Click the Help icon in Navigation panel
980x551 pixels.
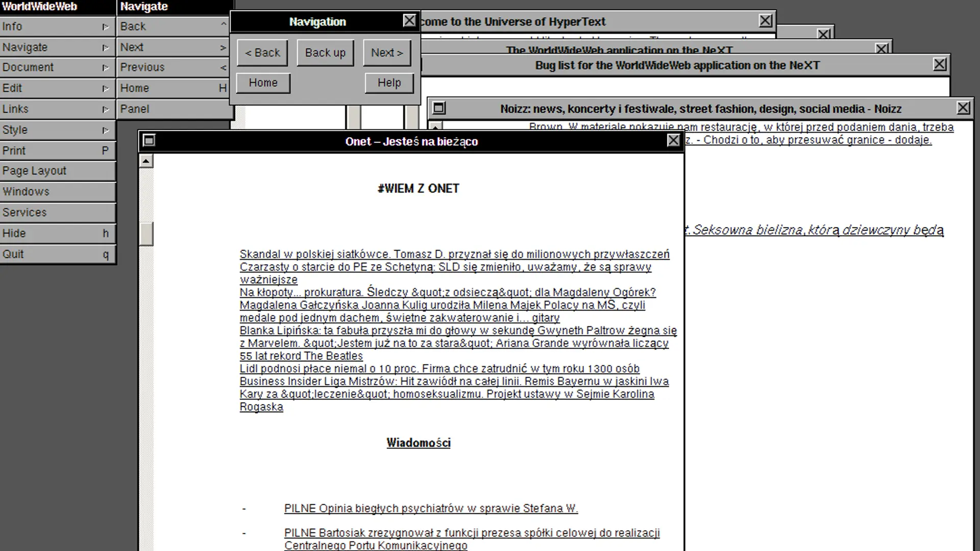tap(389, 82)
